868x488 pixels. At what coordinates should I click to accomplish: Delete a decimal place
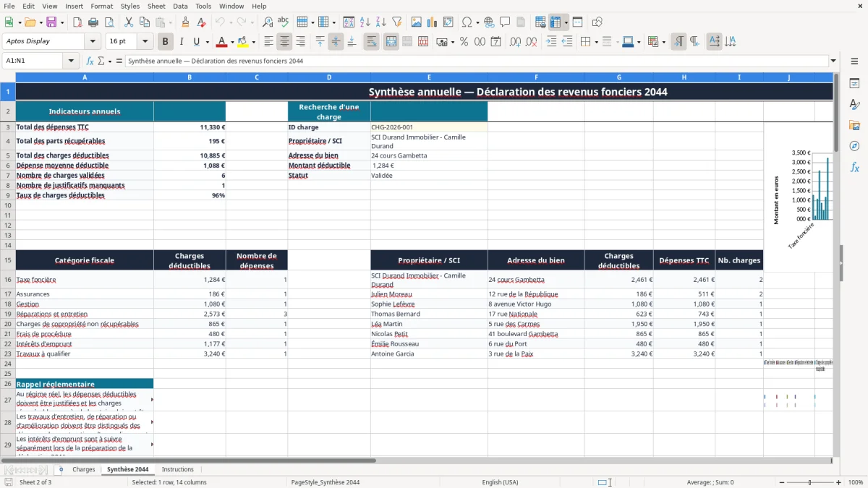click(x=532, y=42)
